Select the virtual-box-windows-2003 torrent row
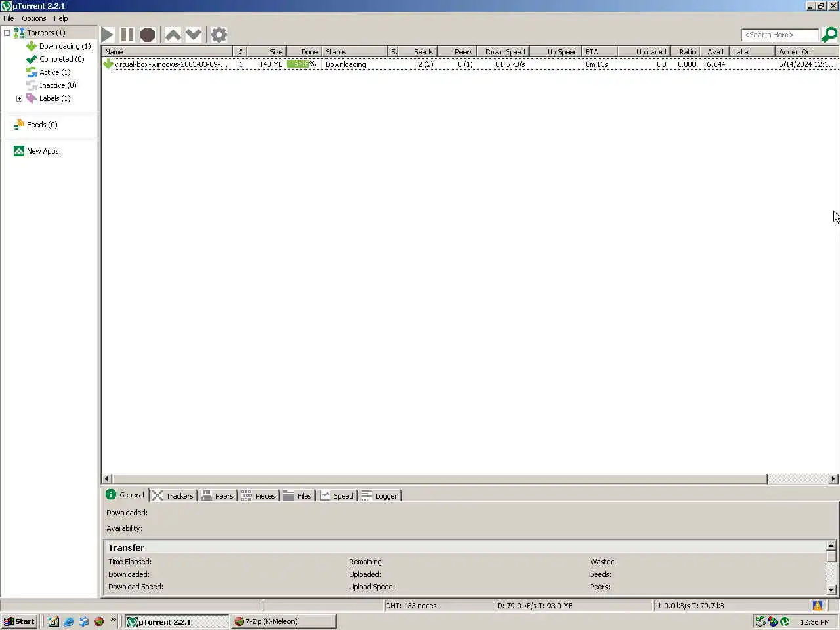 tap(470, 64)
